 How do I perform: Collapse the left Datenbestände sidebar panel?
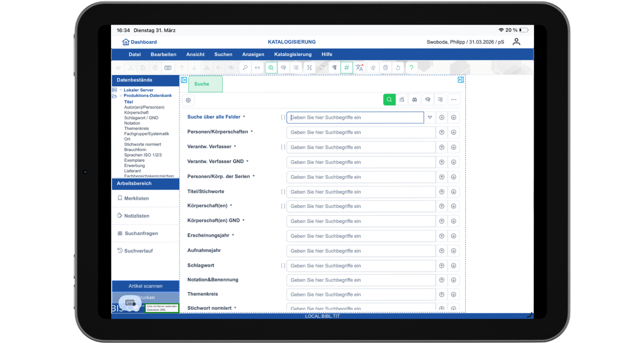coord(184,80)
